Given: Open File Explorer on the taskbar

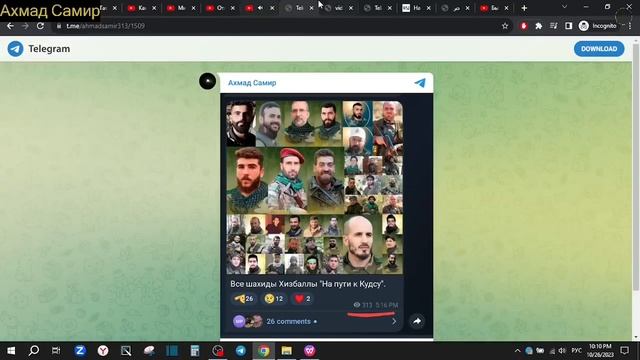Looking at the screenshot, I should pos(287,351).
